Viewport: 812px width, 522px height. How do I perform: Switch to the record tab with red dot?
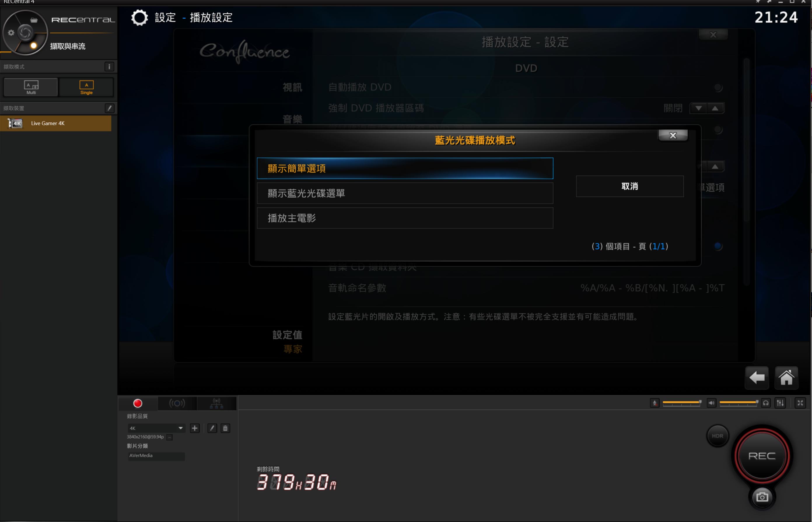(137, 403)
